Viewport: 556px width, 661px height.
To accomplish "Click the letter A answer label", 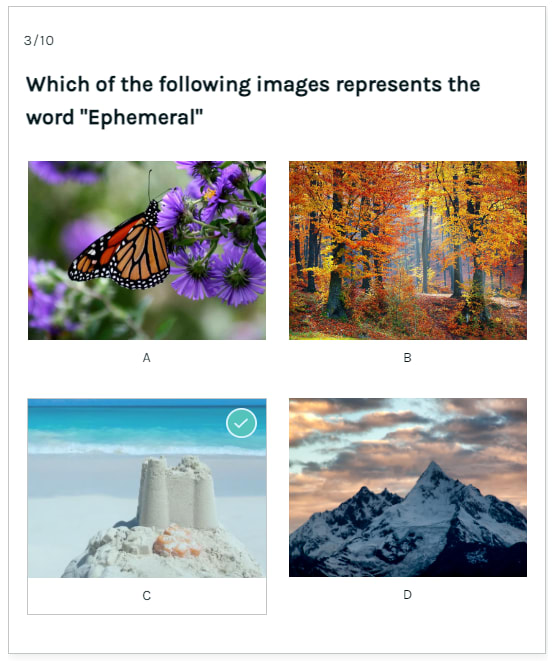I will pos(146,358).
